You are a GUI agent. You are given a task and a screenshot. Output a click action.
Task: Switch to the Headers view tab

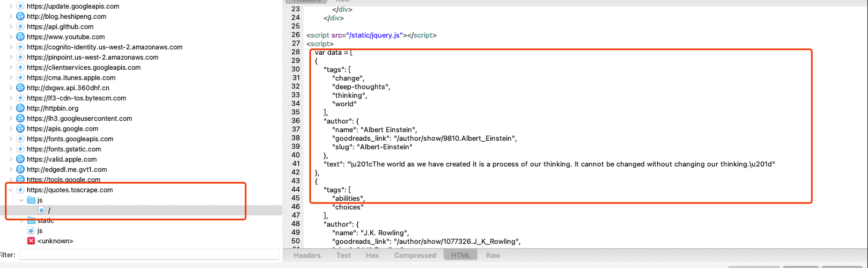pos(307,256)
